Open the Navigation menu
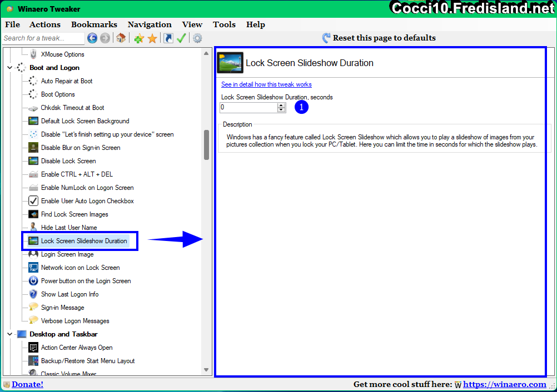This screenshot has width=557, height=392. tap(150, 24)
